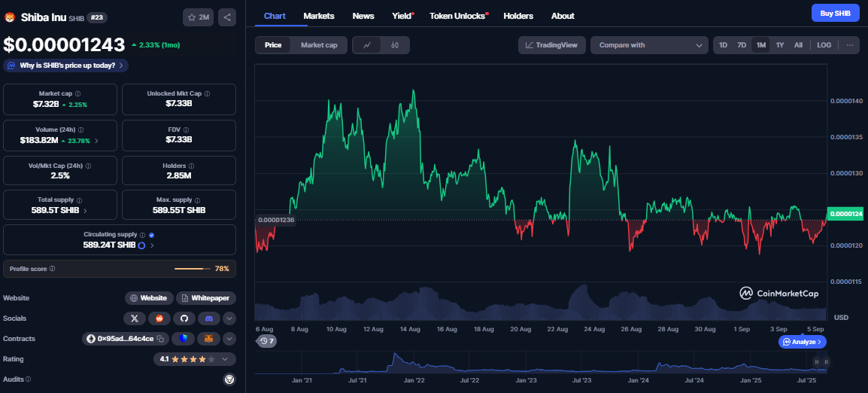Image resolution: width=868 pixels, height=393 pixels.
Task: Open the Compare with dropdown
Action: [649, 45]
